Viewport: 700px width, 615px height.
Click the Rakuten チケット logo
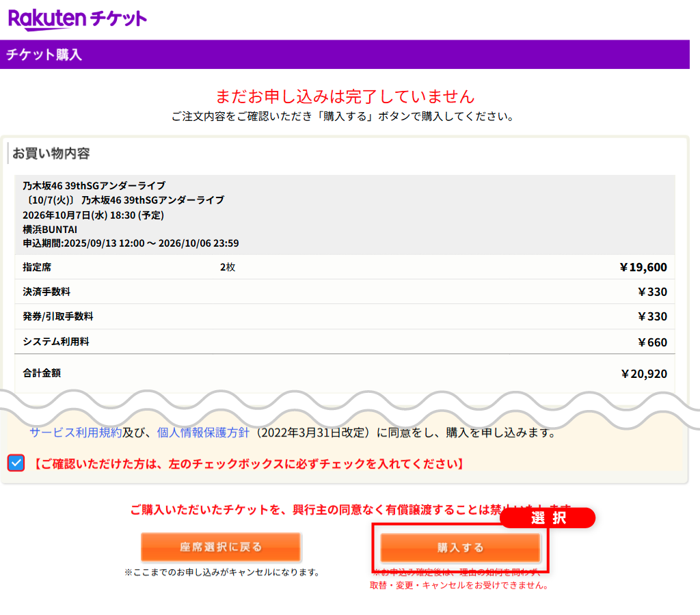77,18
